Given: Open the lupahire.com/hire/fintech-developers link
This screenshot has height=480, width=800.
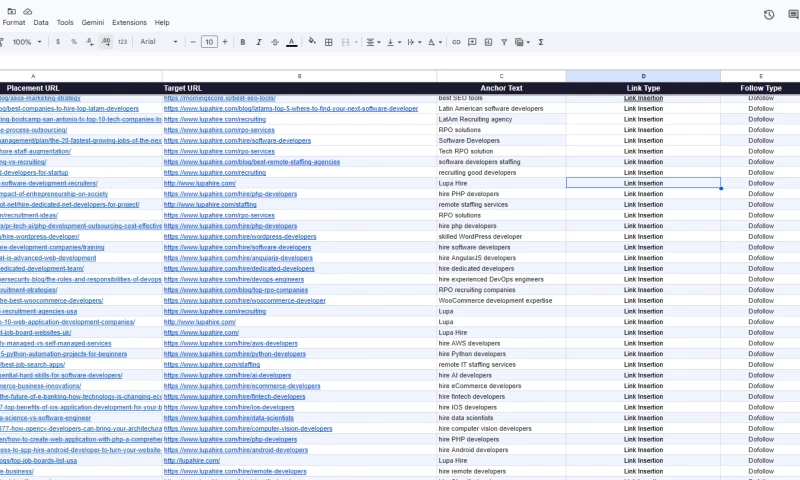Looking at the screenshot, I should 234,396.
